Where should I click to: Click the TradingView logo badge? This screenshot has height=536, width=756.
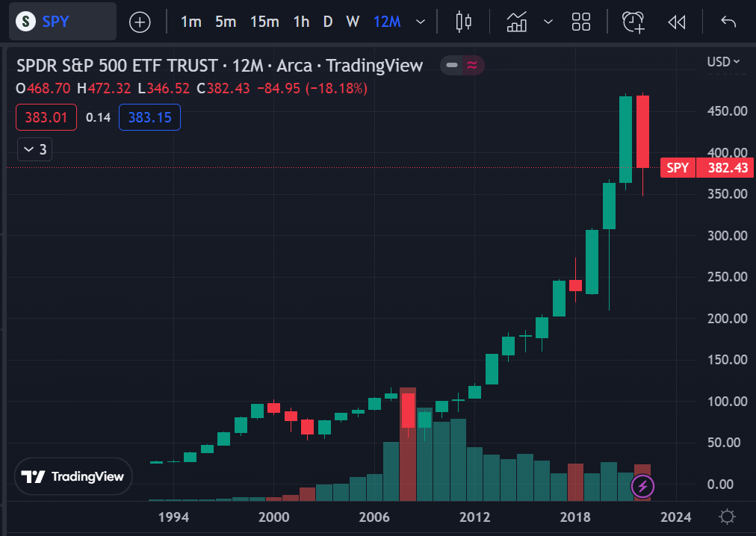tap(73, 476)
